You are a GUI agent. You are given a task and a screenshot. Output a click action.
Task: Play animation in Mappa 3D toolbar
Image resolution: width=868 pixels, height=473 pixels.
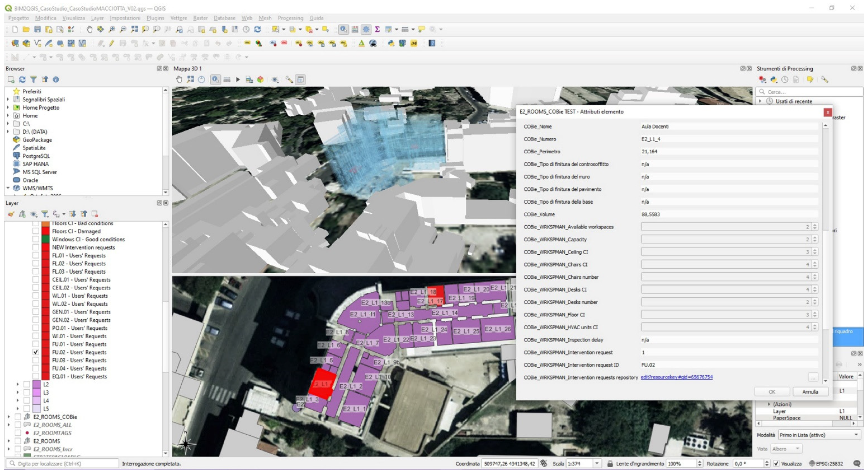(238, 80)
